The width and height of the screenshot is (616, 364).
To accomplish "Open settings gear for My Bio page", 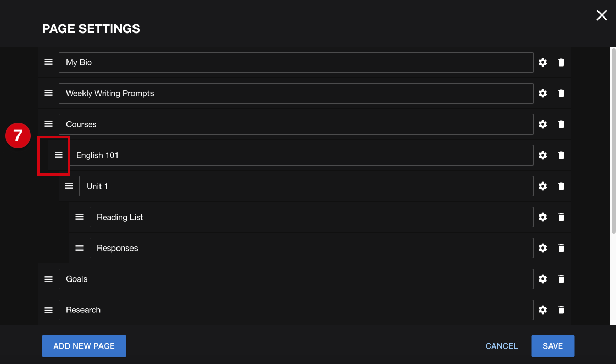I will 542,62.
